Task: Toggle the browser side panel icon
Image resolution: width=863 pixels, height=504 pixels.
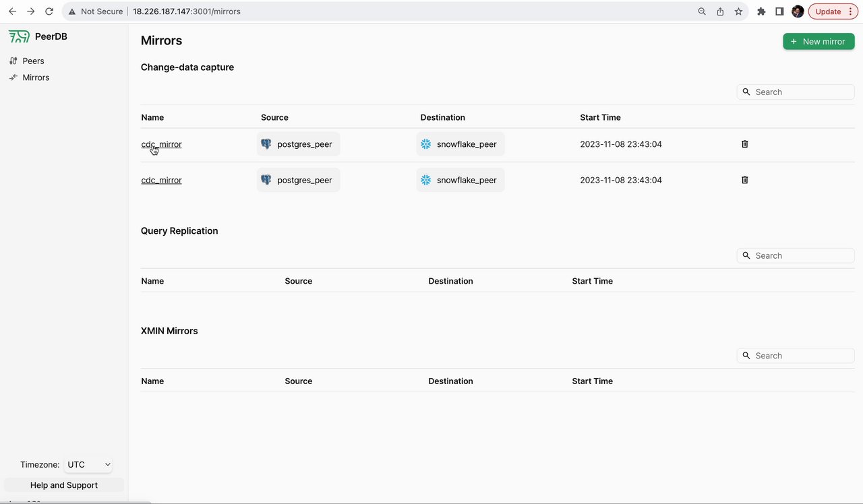Action: [x=779, y=11]
